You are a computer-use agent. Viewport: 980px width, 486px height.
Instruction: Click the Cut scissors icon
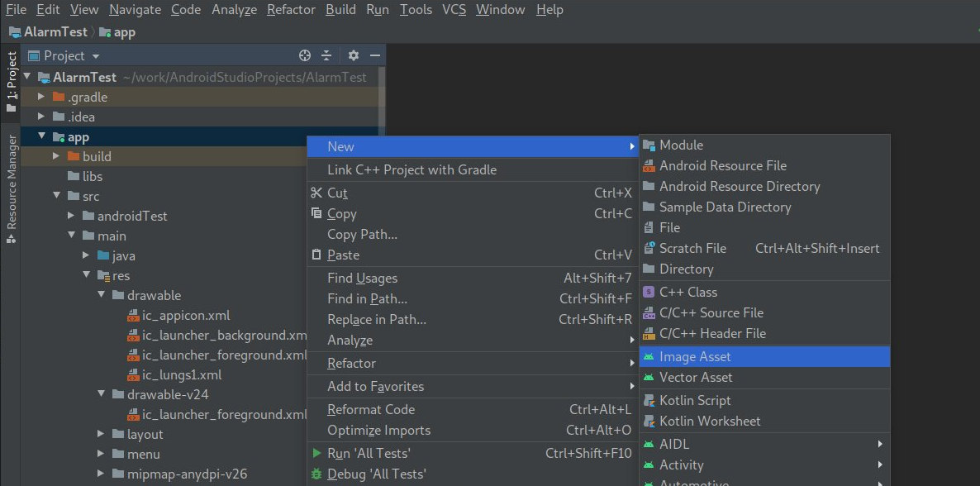click(x=316, y=193)
